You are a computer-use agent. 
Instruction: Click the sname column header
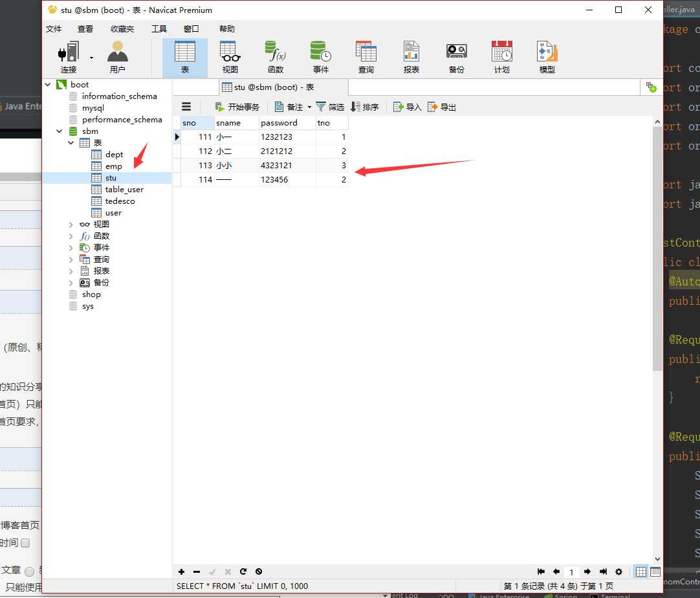[x=236, y=123]
